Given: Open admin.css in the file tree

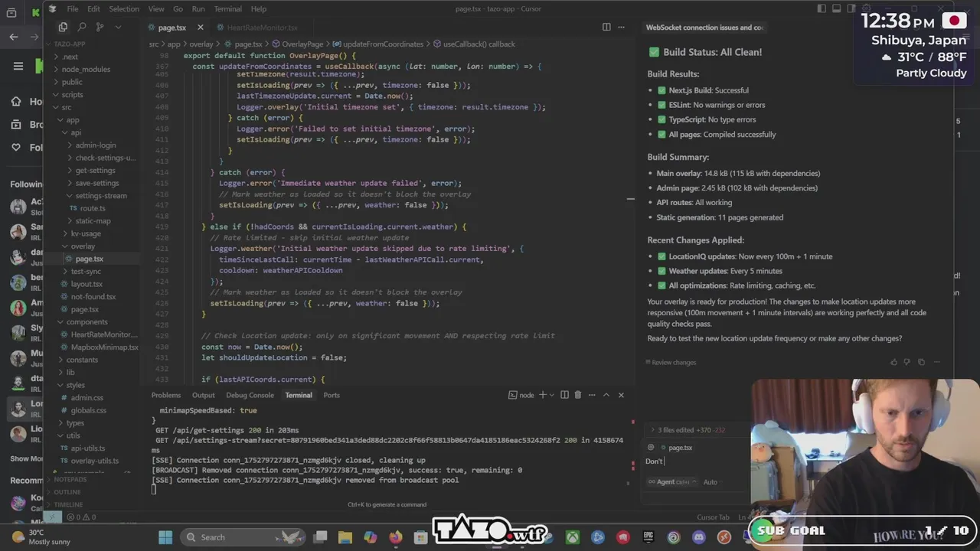Looking at the screenshot, I should (87, 397).
